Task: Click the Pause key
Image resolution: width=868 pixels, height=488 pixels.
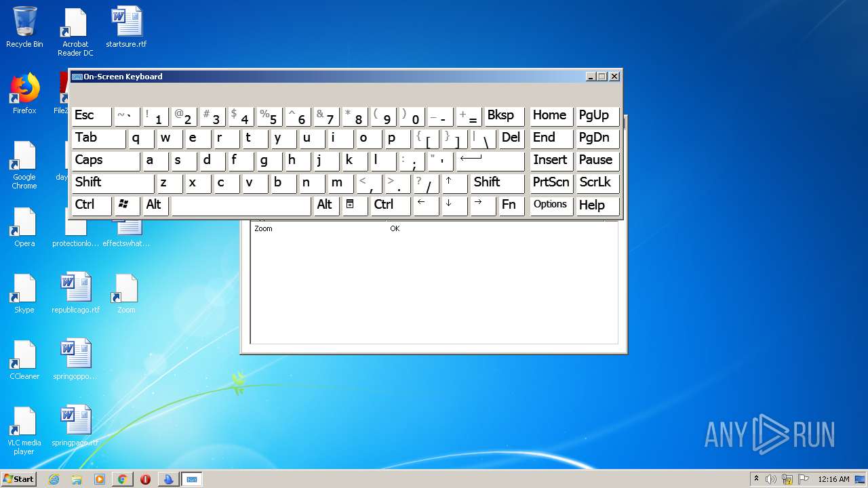Action: (x=597, y=161)
